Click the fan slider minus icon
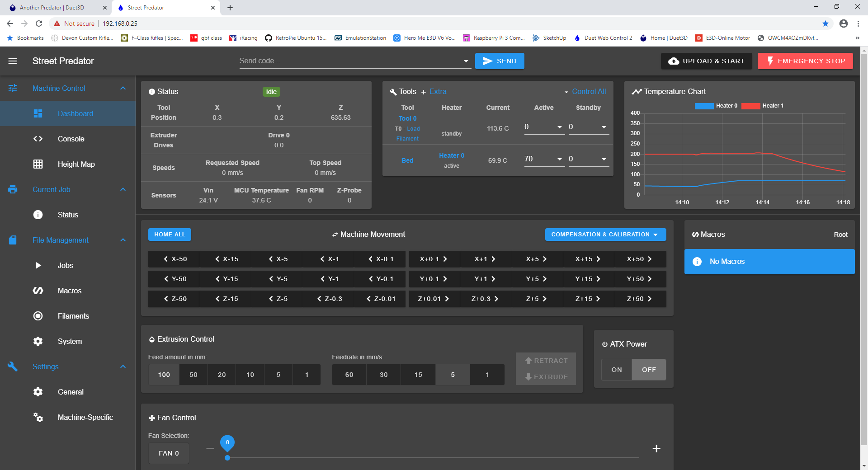This screenshot has width=868, height=470. click(210, 448)
